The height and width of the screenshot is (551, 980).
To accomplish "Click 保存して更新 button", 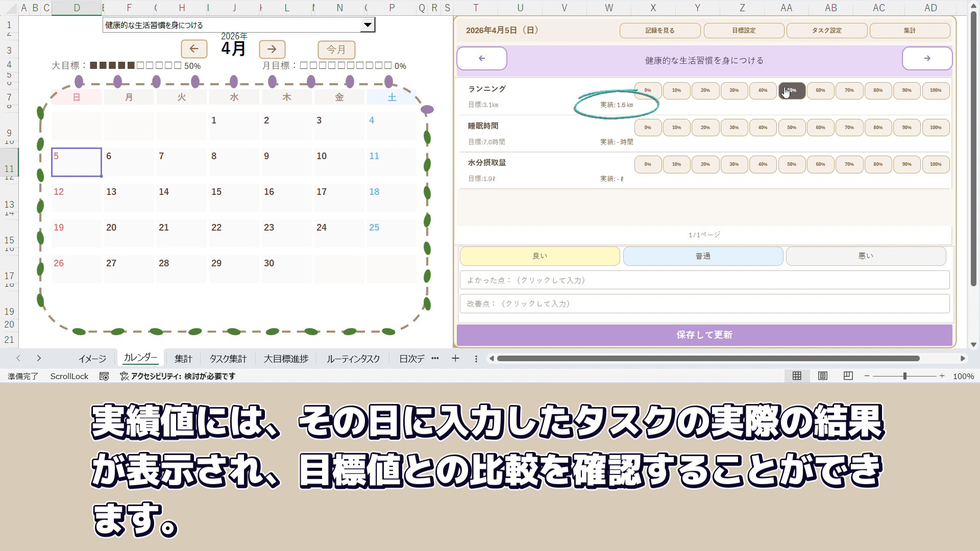I will 704,335.
